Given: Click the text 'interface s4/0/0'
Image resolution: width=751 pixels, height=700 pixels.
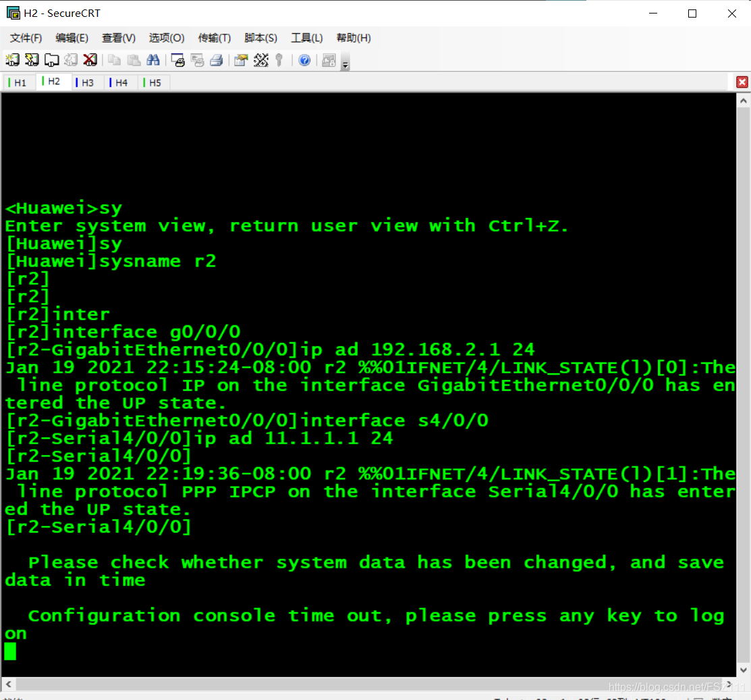Looking at the screenshot, I should tap(394, 421).
